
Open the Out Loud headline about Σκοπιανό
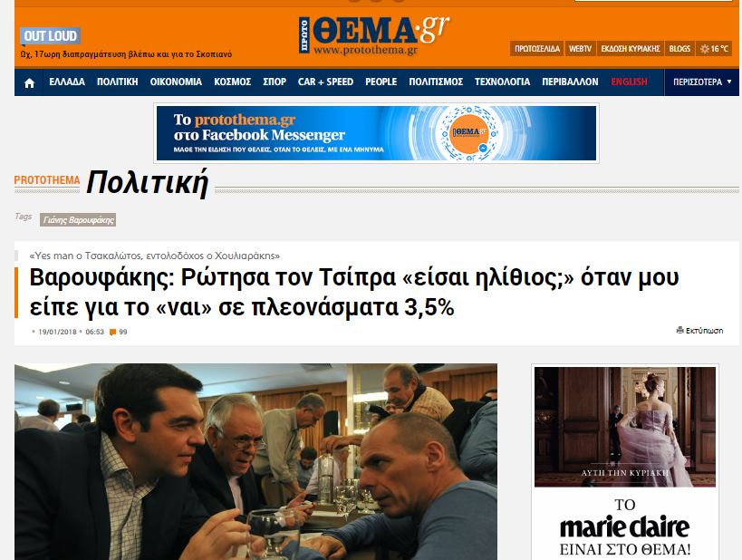126,54
